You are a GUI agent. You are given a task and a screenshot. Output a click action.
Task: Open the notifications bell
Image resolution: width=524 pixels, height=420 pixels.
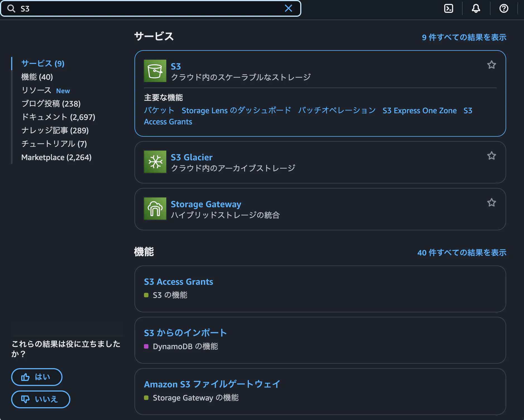476,9
